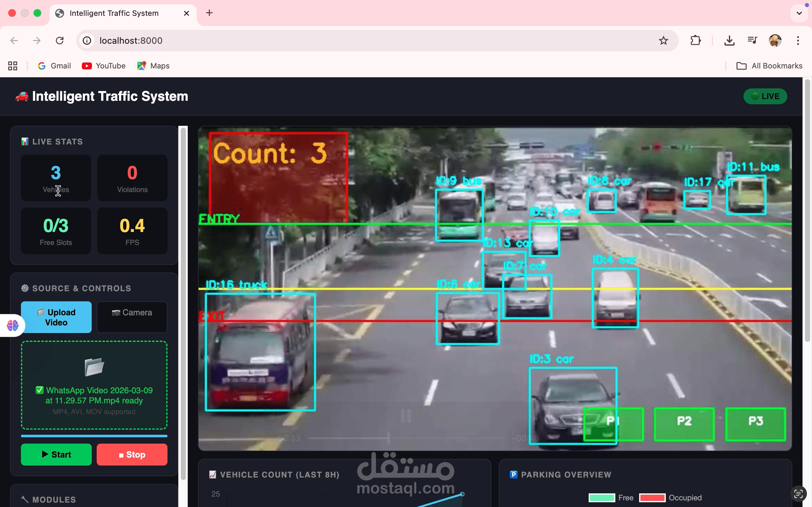Viewport: 812px width, 507px height.
Task: Open the browser extensions puzzle icon
Action: [696, 41]
